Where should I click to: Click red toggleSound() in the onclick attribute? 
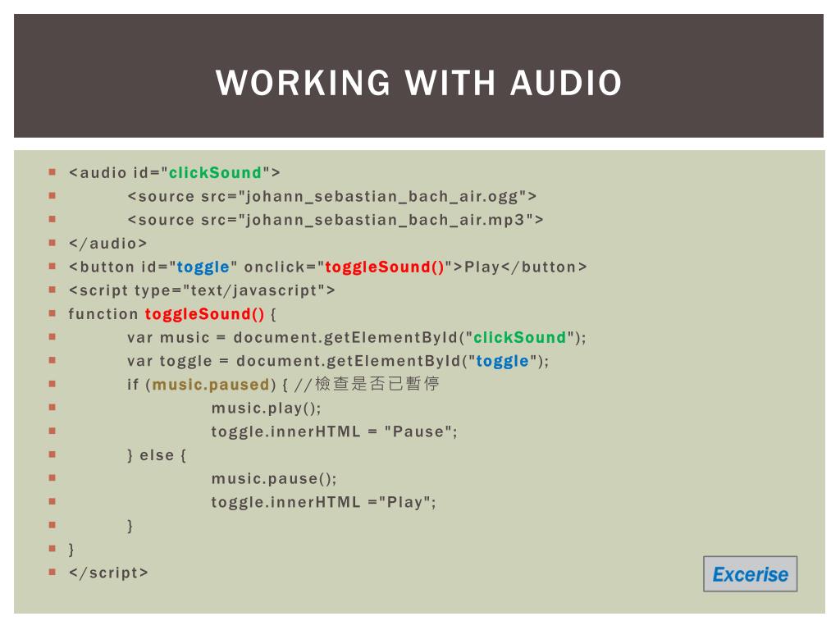coord(385,267)
